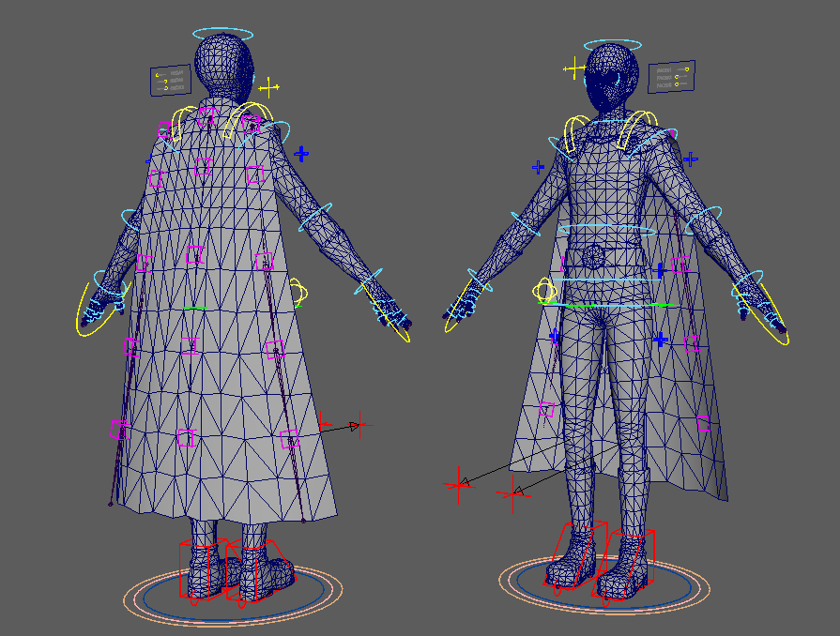Screen dimensions: 840x636
Task: Select yellow hip circle control on front-view character
Action: tap(545, 290)
